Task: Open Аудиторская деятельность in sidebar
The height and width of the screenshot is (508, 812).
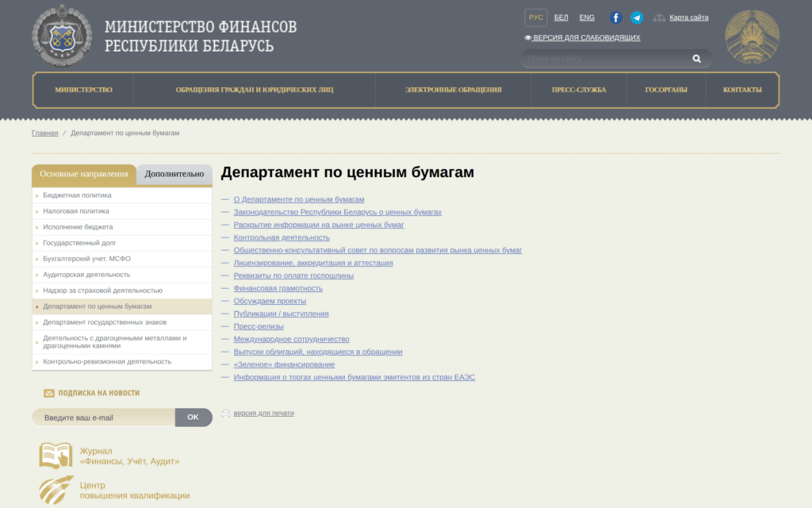Action: 122,275
